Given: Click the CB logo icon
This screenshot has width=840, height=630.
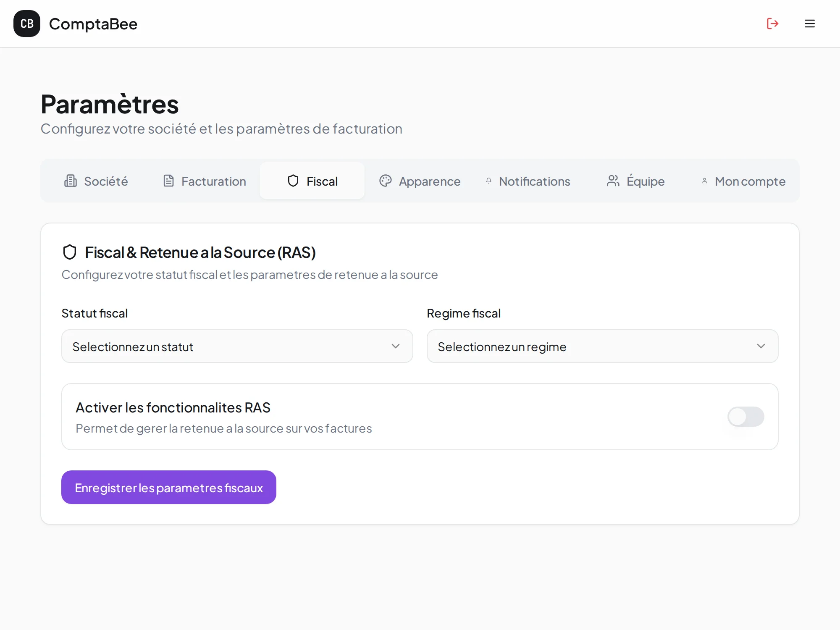Looking at the screenshot, I should (27, 24).
